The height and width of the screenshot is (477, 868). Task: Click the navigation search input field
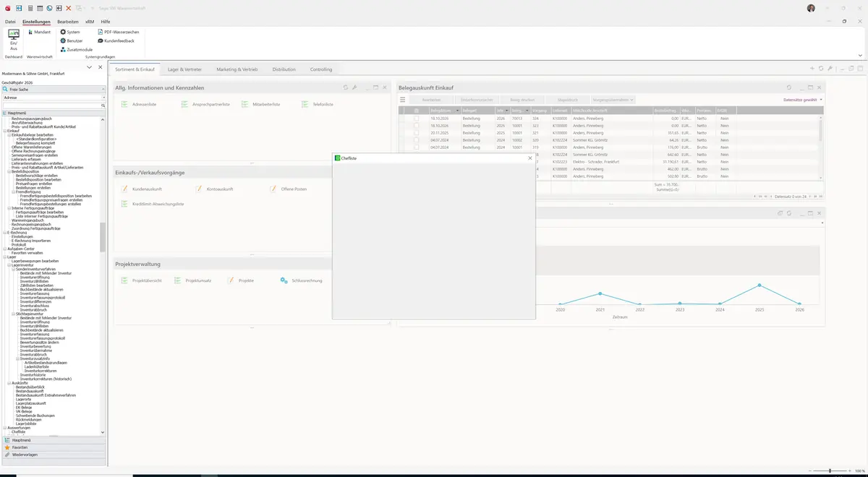(51, 106)
